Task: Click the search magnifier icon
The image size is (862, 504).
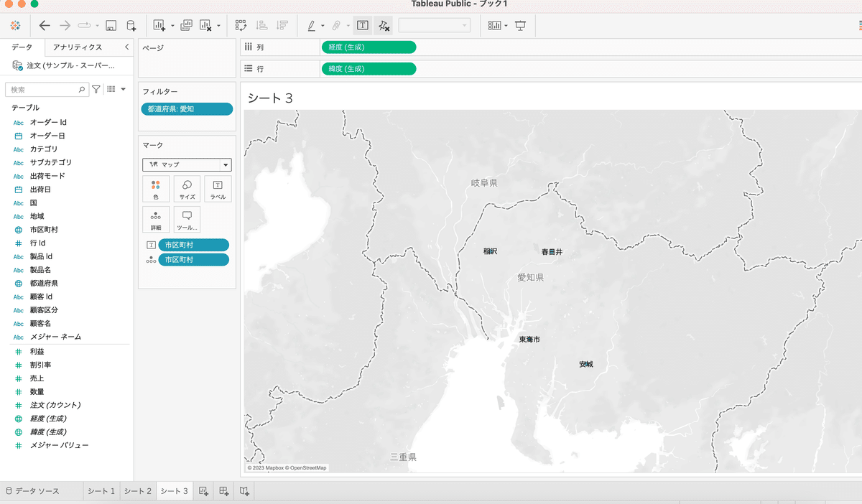Action: pyautogui.click(x=82, y=90)
